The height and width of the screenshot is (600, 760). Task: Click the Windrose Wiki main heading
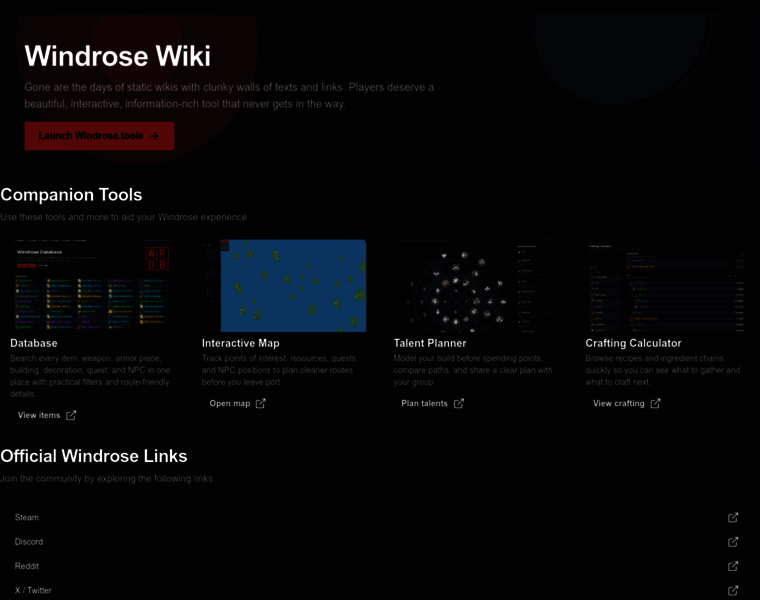118,56
